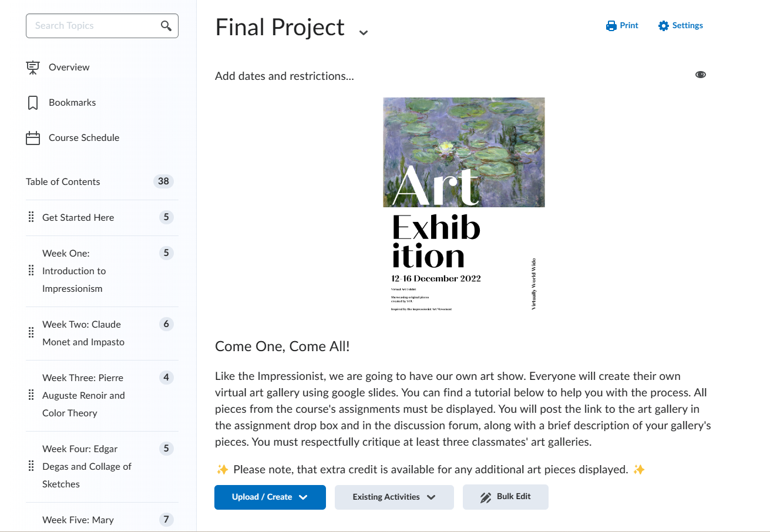Open the Final Project title dropdown chevron

(x=364, y=32)
